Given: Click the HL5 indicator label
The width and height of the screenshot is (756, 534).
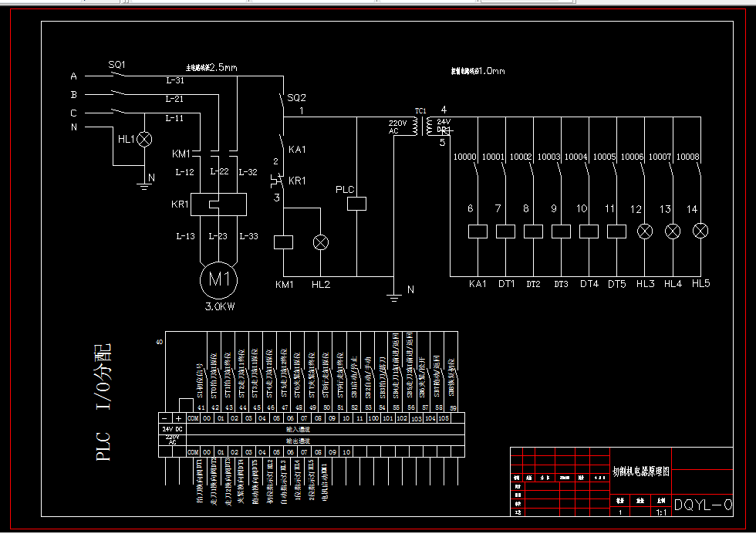Looking at the screenshot, I should (701, 283).
